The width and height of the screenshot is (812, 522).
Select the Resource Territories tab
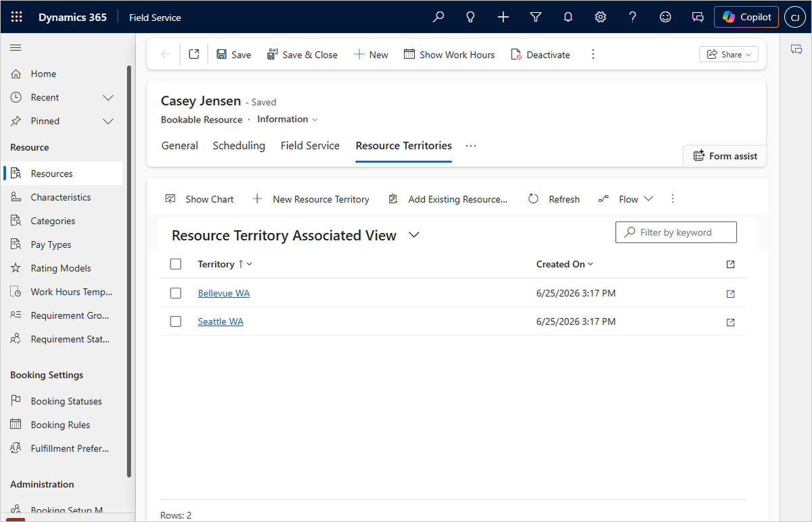point(404,146)
